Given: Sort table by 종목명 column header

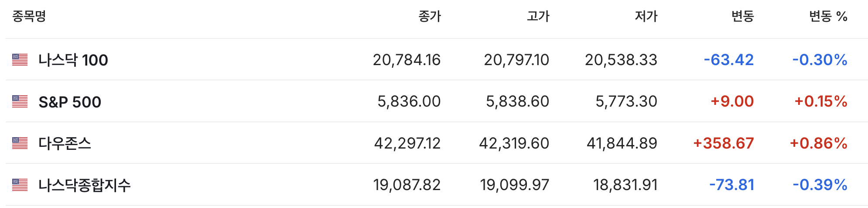Looking at the screenshot, I should pos(29,16).
